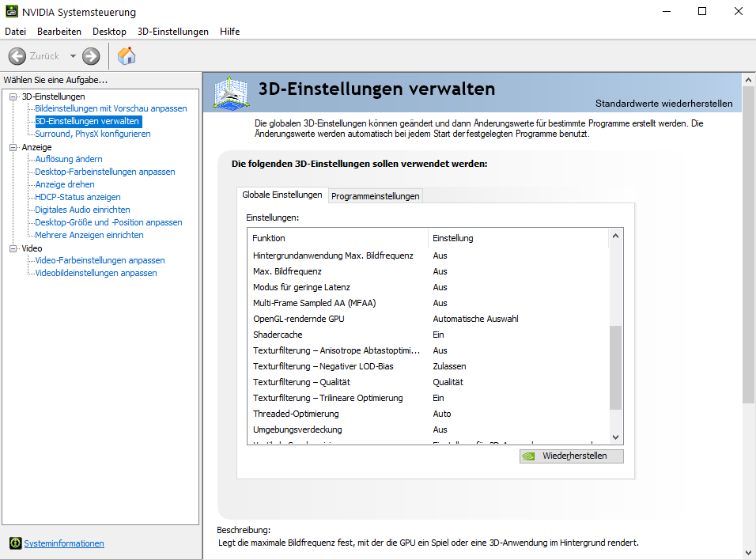This screenshot has width=756, height=560.
Task: Click the back arrow Zurück icon
Action: coord(17,56)
